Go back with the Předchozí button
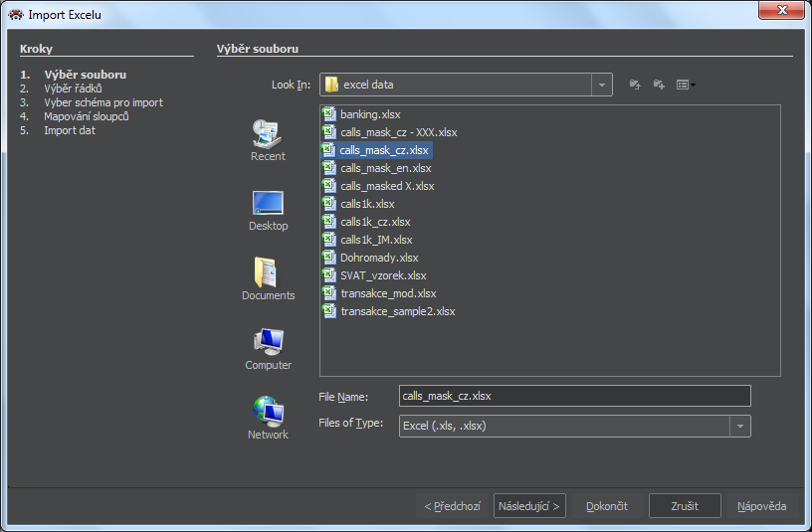Image resolution: width=812 pixels, height=532 pixels. [452, 506]
